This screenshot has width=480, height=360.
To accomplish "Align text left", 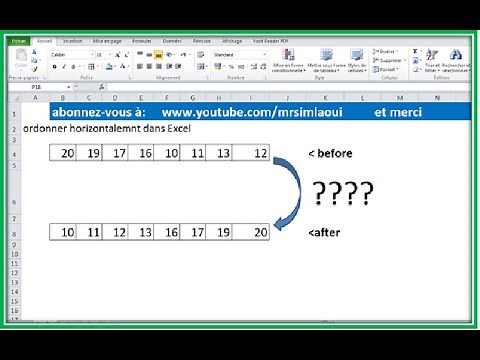I will click(140, 66).
